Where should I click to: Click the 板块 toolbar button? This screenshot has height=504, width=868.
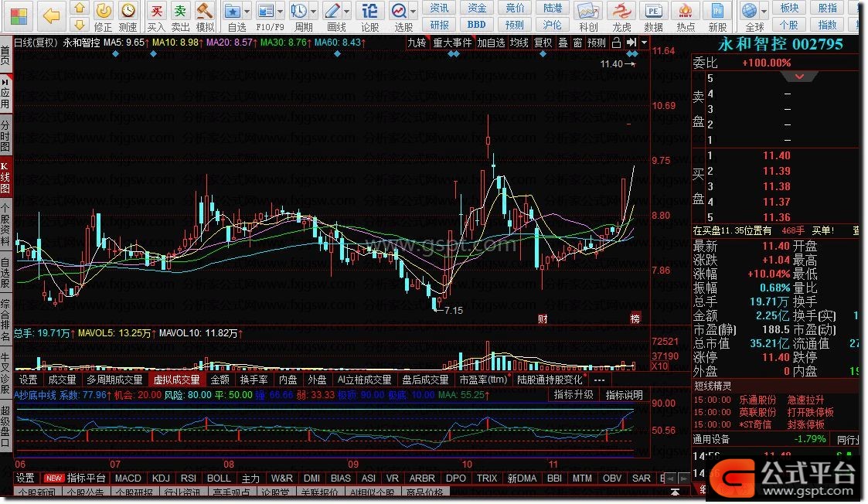coord(789,8)
